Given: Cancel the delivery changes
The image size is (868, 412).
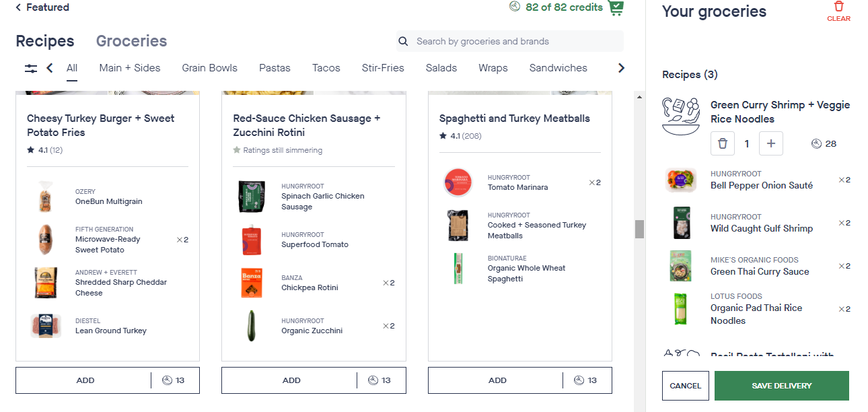Looking at the screenshot, I should coord(686,386).
